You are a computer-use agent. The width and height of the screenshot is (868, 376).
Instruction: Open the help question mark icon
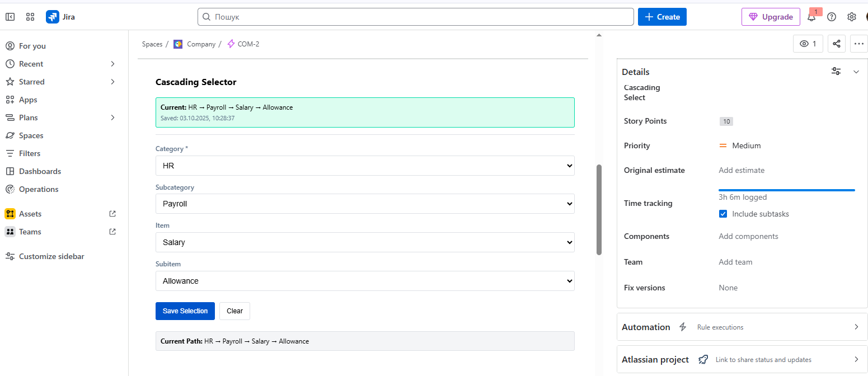click(x=832, y=17)
